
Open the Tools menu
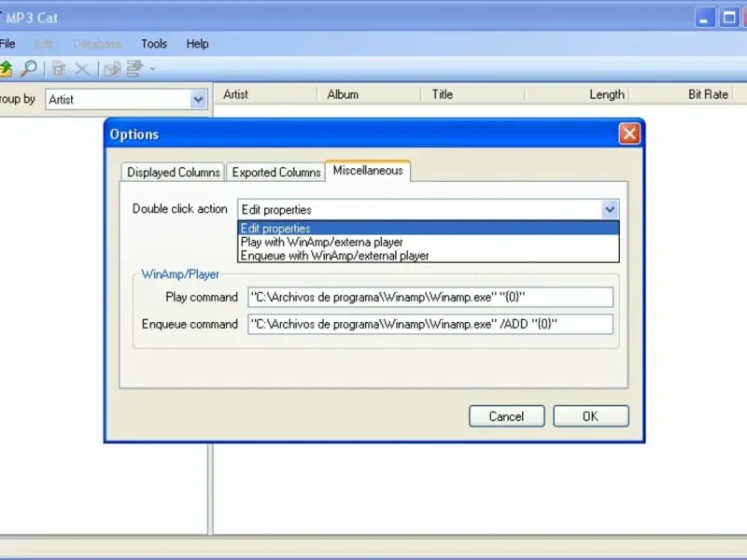pyautogui.click(x=154, y=44)
